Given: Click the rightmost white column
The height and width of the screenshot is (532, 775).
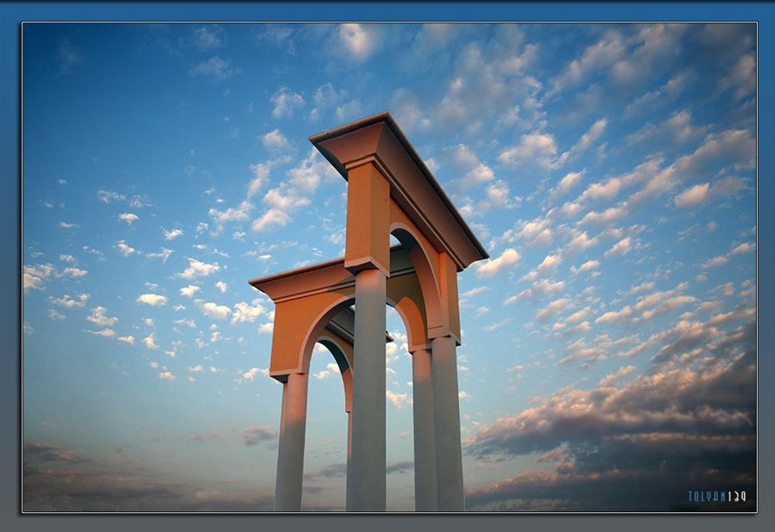Looking at the screenshot, I should click(x=447, y=422).
